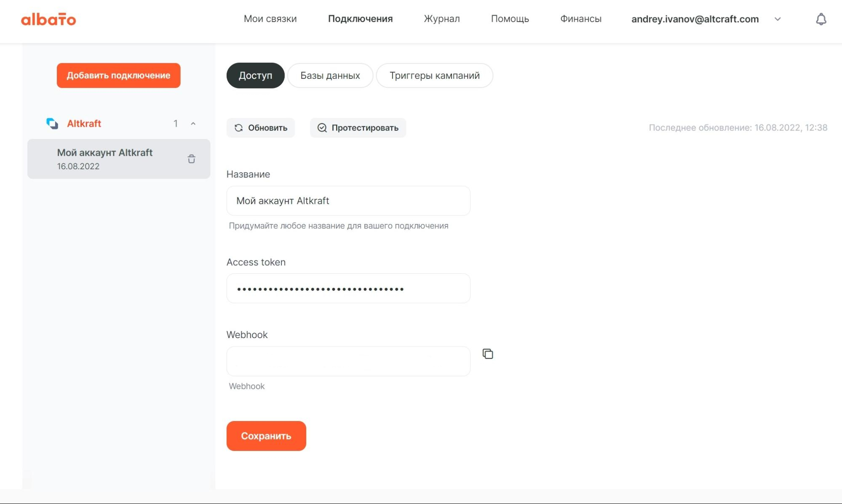Click Добавить подключение button
The width and height of the screenshot is (842, 504).
(118, 75)
